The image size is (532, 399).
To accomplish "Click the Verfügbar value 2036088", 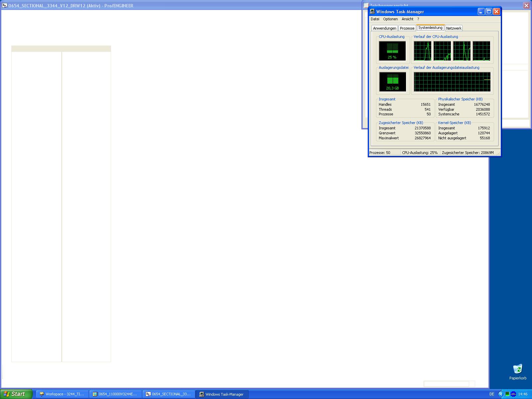I will (x=483, y=109).
